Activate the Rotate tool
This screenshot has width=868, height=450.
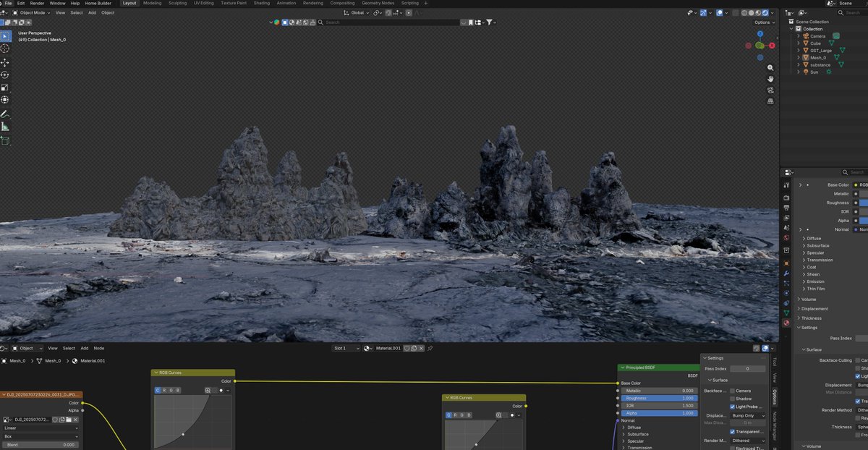point(5,75)
